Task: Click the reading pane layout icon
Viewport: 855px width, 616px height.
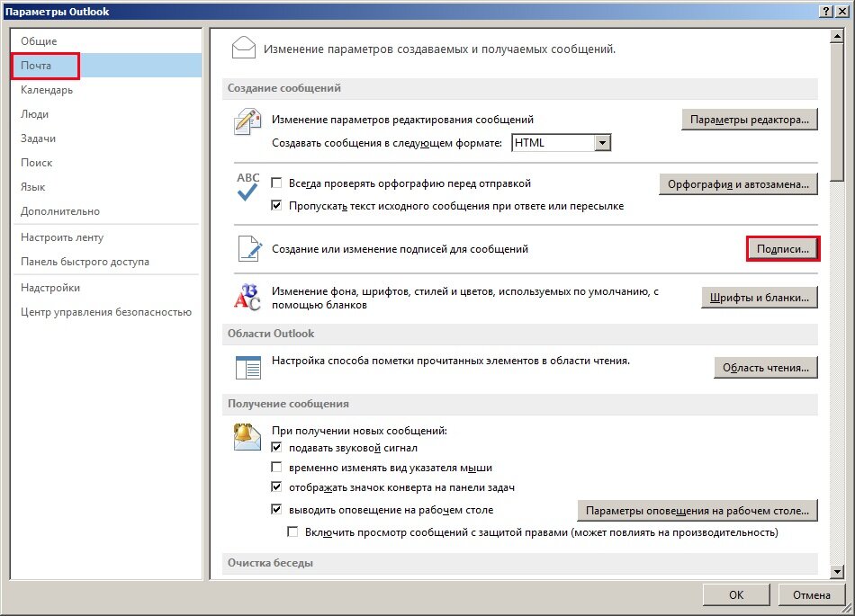Action: (x=248, y=368)
